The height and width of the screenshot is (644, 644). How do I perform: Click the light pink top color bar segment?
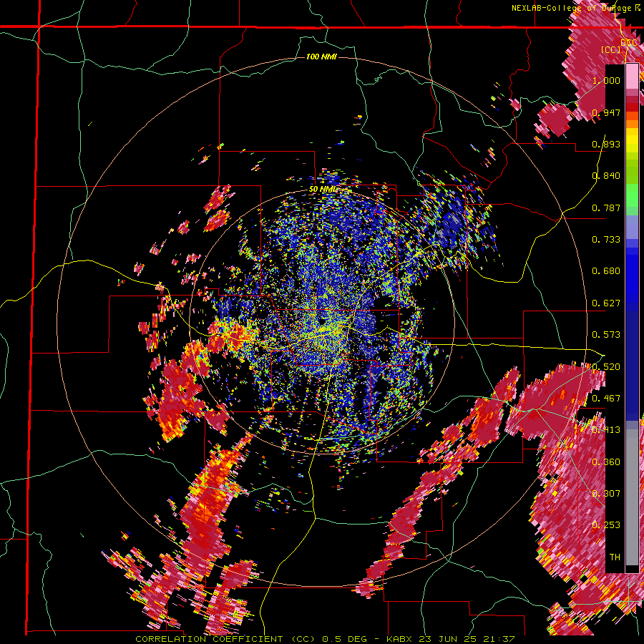tap(632, 76)
